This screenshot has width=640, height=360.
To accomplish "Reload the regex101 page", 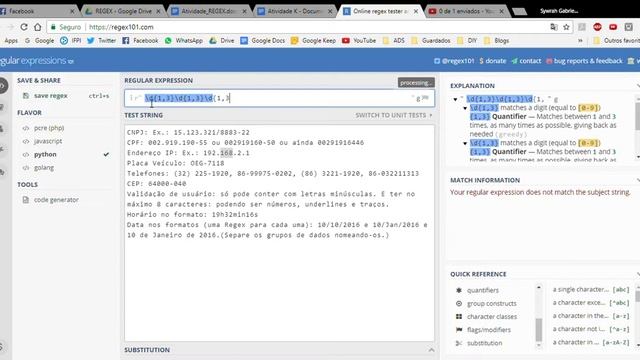I will pyautogui.click(x=24, y=27).
